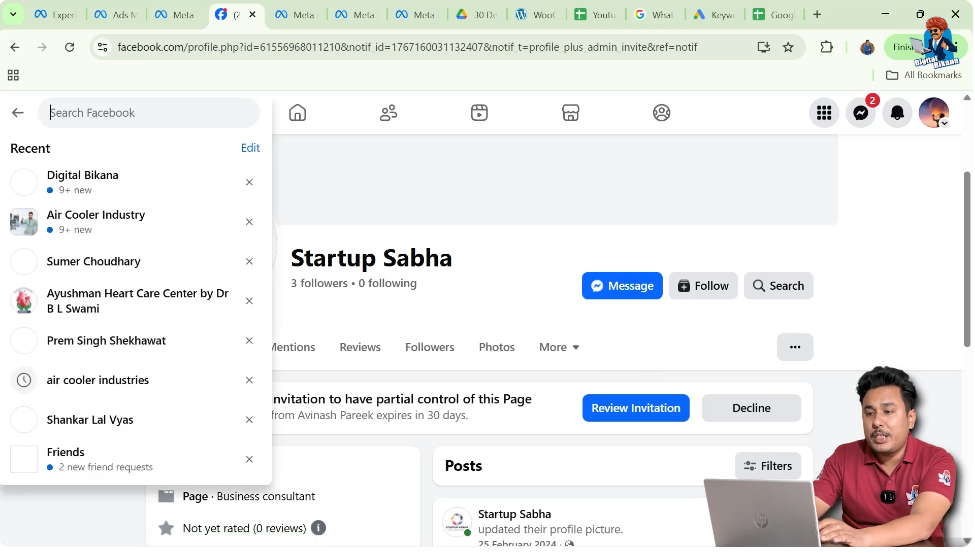The height and width of the screenshot is (553, 975).
Task: Decline the page invitation
Action: 752,409
